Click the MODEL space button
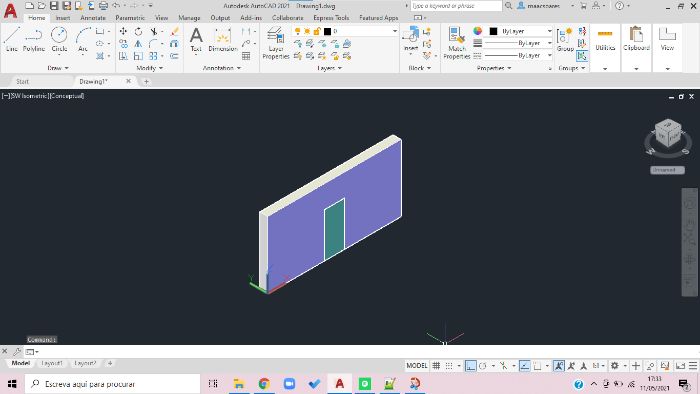The image size is (700, 394). [417, 366]
